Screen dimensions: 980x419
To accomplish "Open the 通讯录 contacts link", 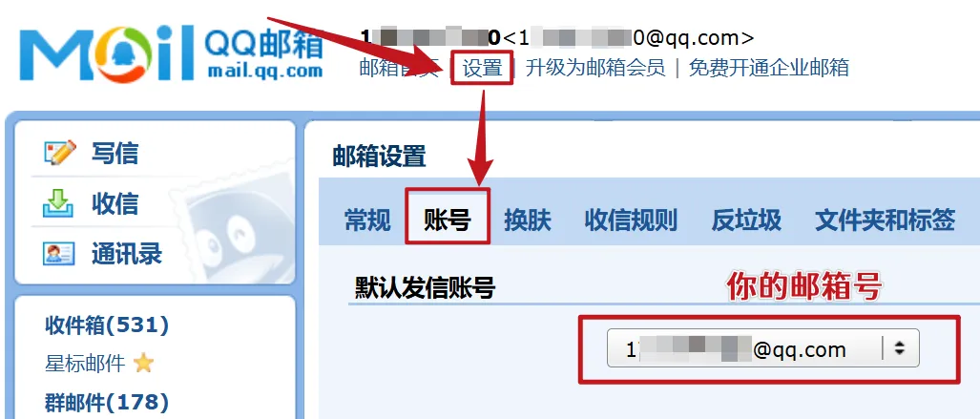I will pyautogui.click(x=127, y=255).
